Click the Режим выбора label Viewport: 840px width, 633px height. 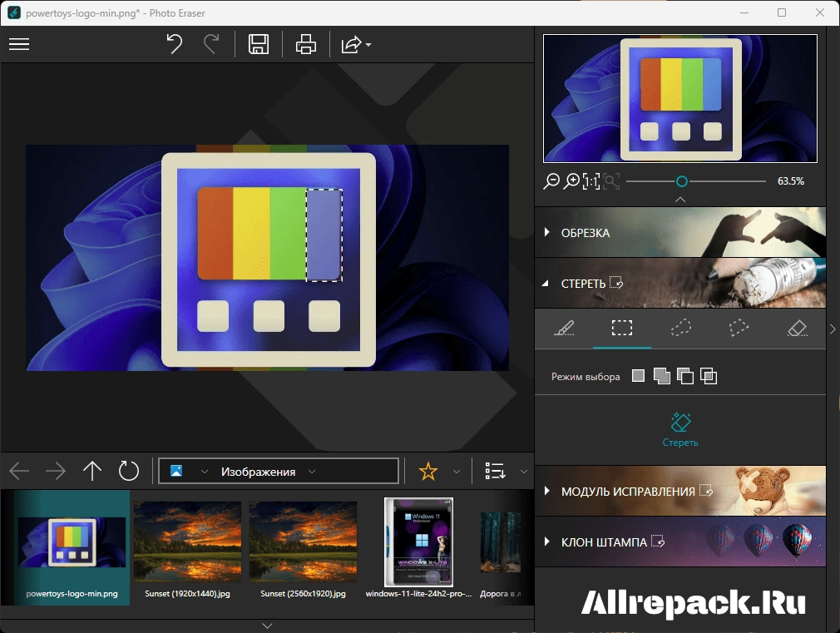pos(586,377)
